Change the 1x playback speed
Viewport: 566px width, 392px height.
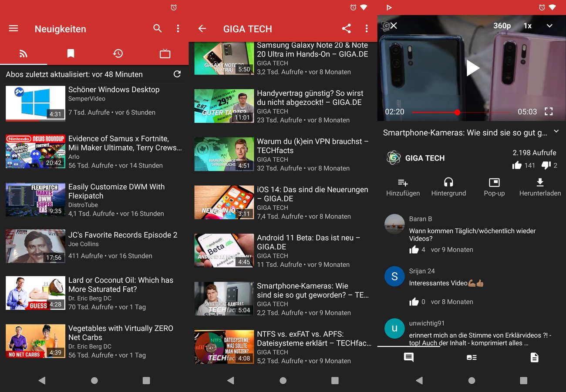coord(527,26)
